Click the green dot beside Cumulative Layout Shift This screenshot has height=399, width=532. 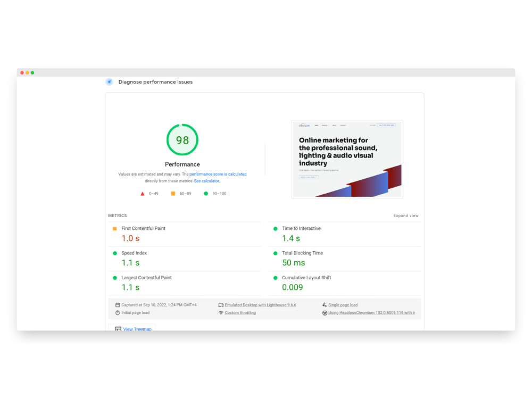click(275, 278)
